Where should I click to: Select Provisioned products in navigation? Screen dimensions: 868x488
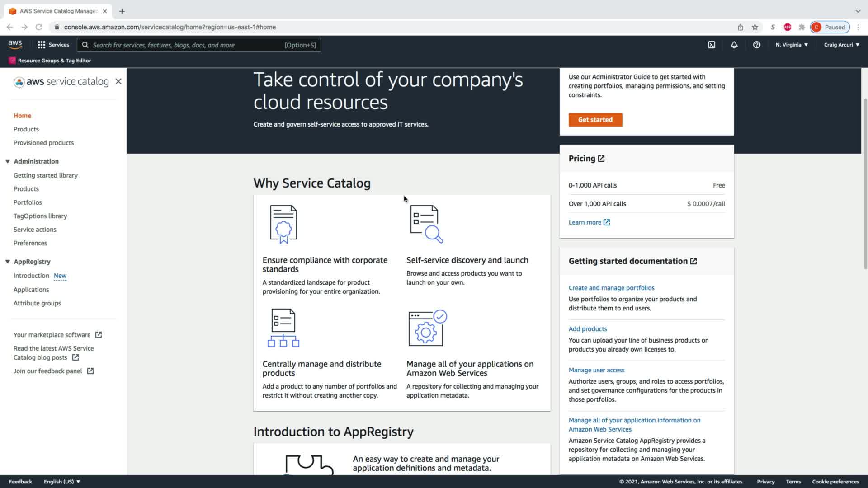coord(43,143)
